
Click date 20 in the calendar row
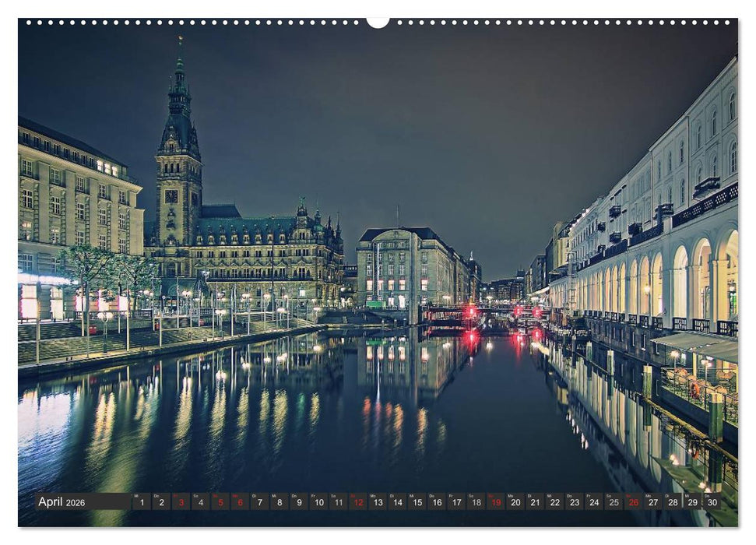[515, 505]
